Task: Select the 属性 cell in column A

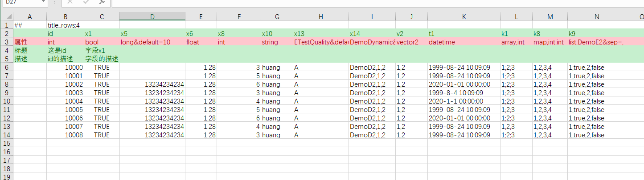Action: pos(30,42)
